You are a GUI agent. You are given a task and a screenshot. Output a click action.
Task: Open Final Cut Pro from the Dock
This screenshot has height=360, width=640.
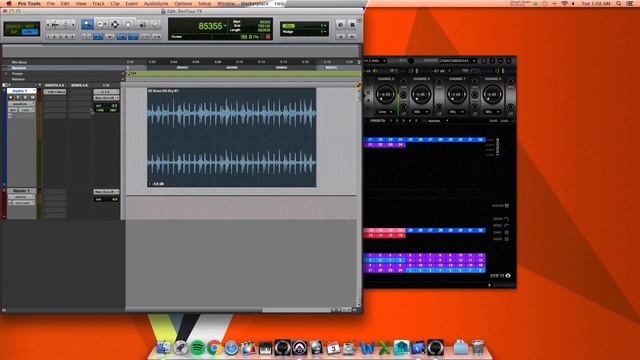point(248,348)
